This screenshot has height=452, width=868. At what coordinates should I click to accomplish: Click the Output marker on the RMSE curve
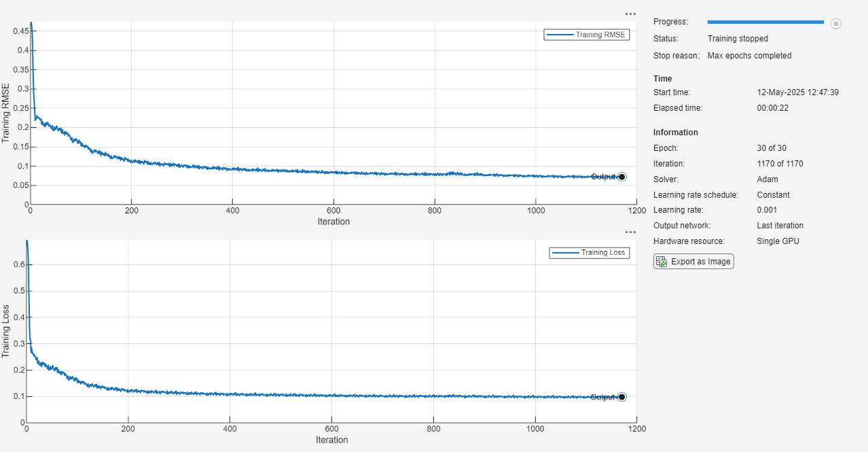(621, 177)
